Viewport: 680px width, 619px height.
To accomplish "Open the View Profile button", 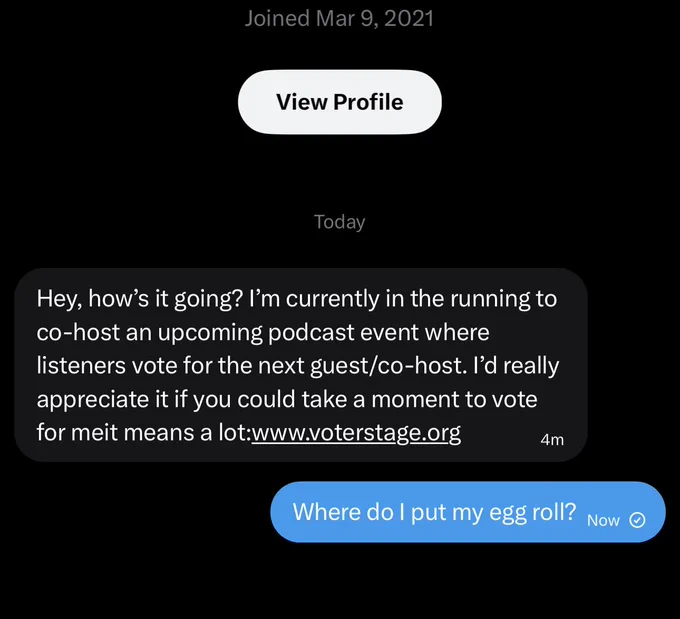I will point(340,102).
